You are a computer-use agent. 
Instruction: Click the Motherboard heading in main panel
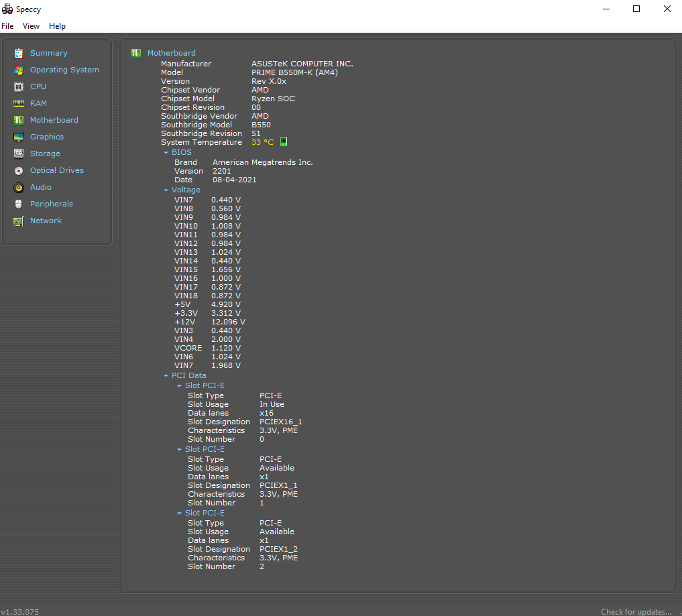pyautogui.click(x=172, y=53)
